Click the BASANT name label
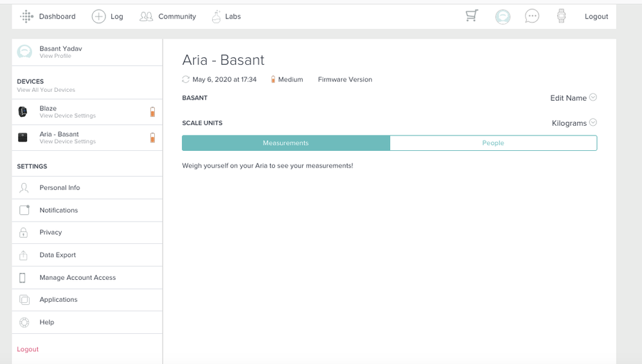This screenshot has width=642, height=364. point(195,98)
